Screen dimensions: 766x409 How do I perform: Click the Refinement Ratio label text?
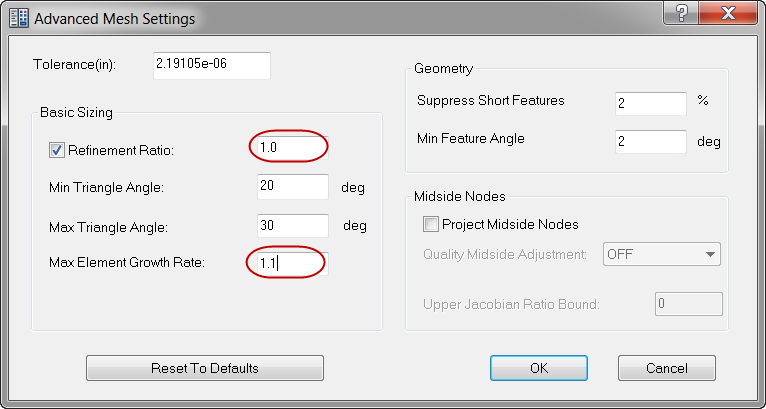point(121,151)
